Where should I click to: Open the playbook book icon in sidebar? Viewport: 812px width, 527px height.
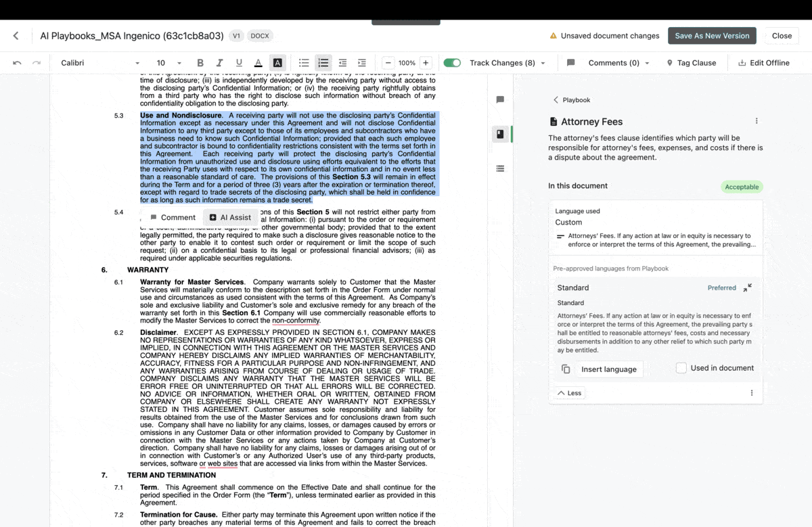[500, 134]
